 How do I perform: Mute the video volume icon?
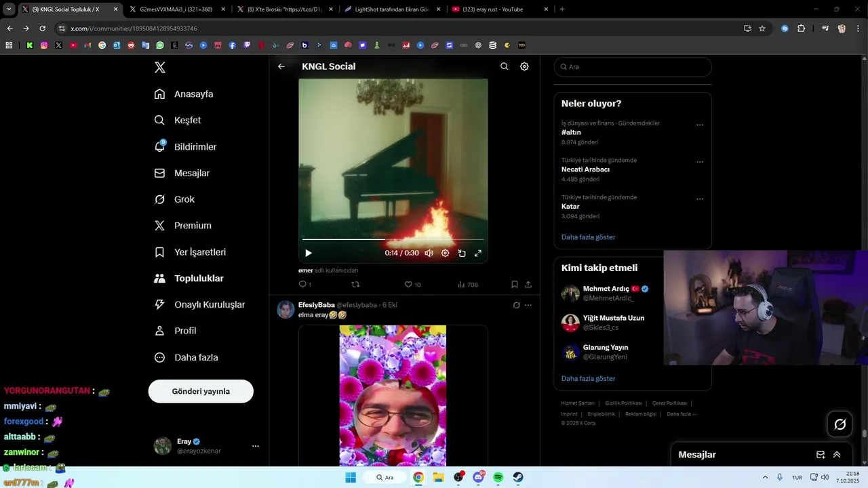pos(429,253)
